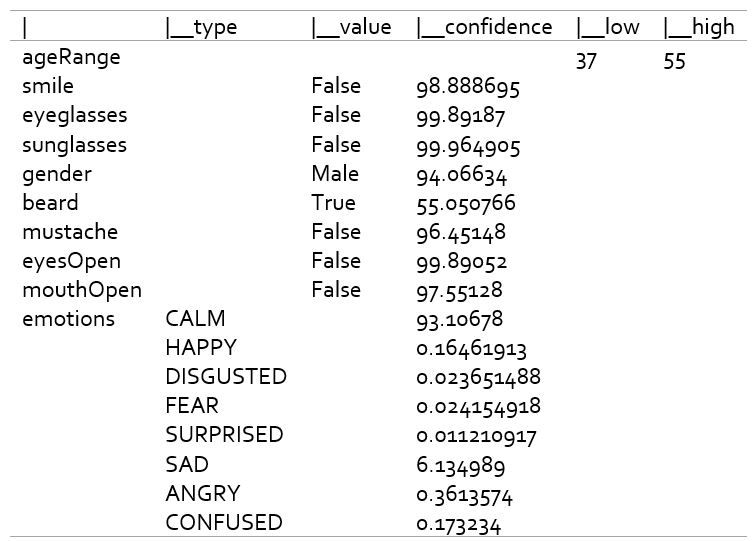Click the eyesOpen row label
Image resolution: width=753 pixels, height=541 pixels.
coord(72,262)
